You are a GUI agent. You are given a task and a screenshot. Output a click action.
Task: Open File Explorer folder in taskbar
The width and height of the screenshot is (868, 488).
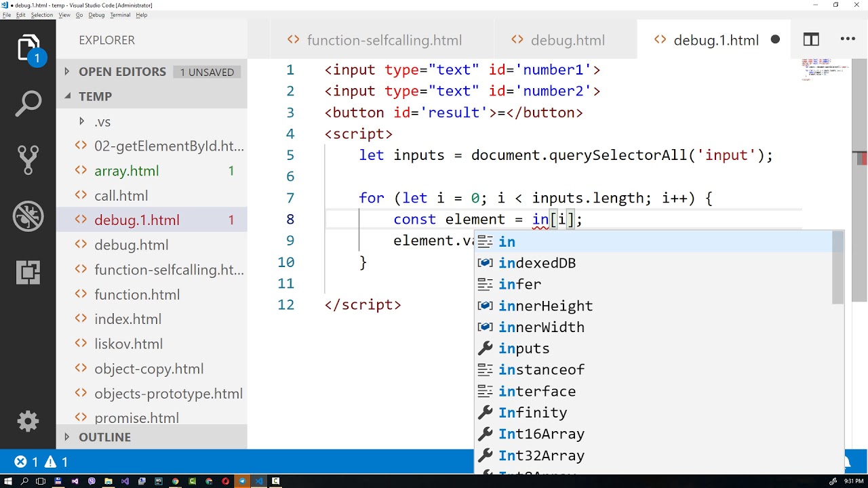coord(108,481)
